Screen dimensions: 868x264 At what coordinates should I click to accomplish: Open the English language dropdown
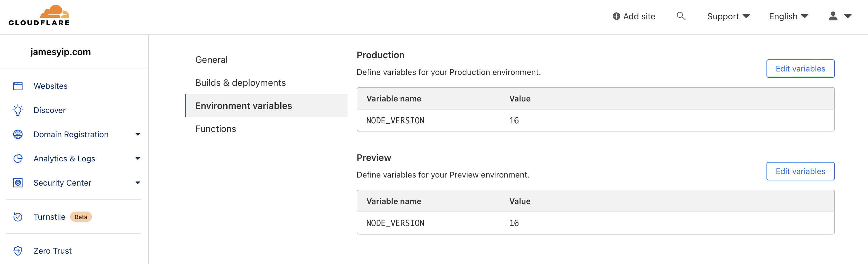coord(788,16)
